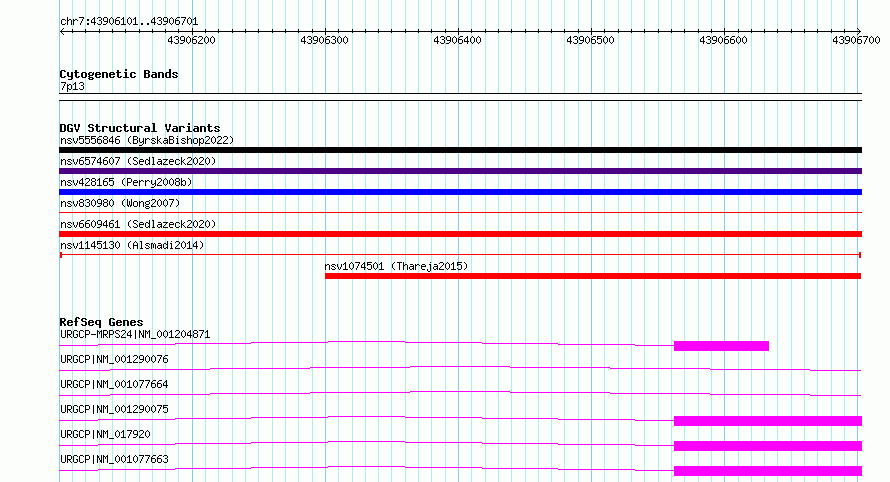The height and width of the screenshot is (482, 890).
Task: Select the nsv5556846 (ByrskaBishop2022) label
Action: [147, 140]
